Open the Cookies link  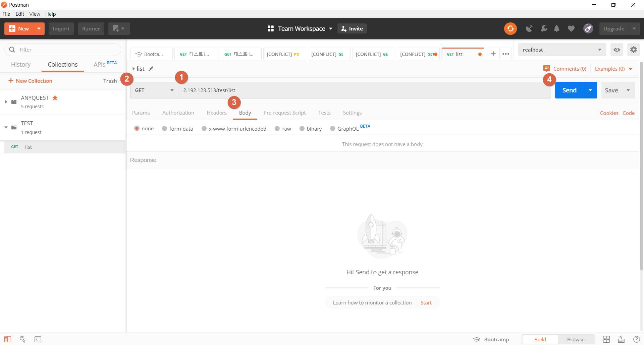609,113
